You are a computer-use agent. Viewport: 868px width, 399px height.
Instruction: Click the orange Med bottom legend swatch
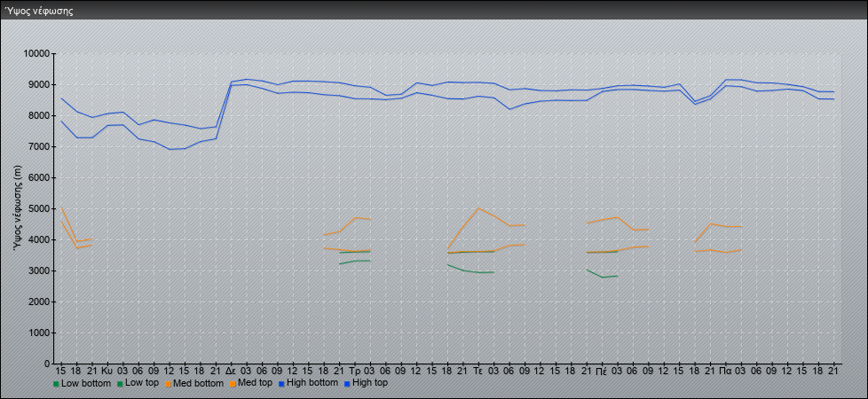169,384
